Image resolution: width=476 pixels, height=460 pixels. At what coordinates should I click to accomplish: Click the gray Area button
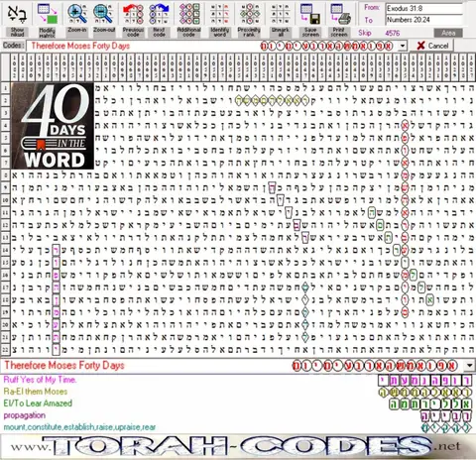click(x=448, y=33)
